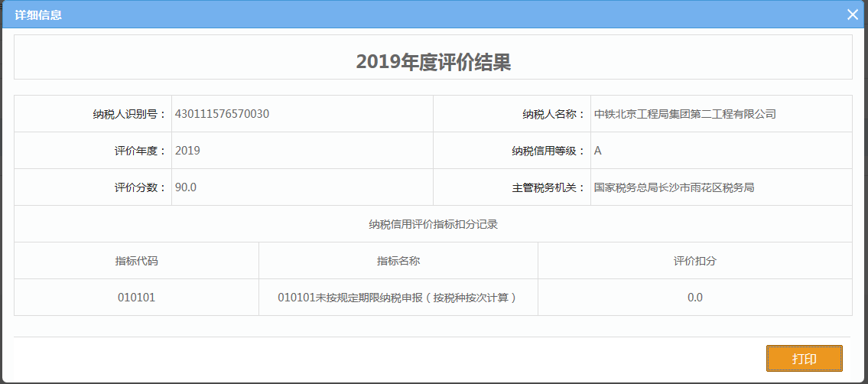Click the 评价分数 label
Screen dimensions: 868x384
click(140, 187)
